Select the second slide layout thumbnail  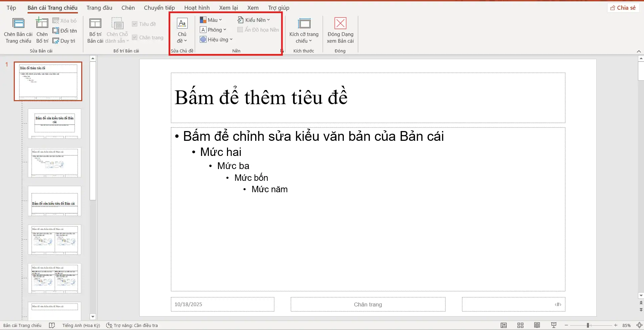(54, 124)
